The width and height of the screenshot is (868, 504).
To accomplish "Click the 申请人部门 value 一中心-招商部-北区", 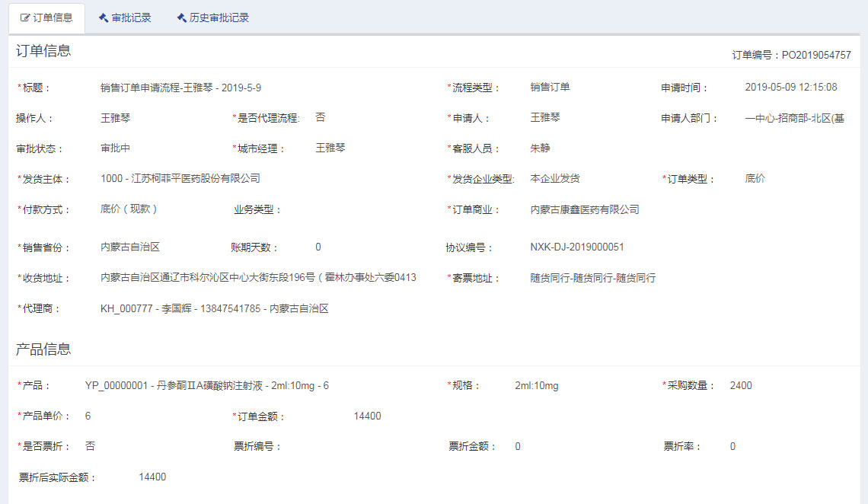I will pyautogui.click(x=794, y=118).
